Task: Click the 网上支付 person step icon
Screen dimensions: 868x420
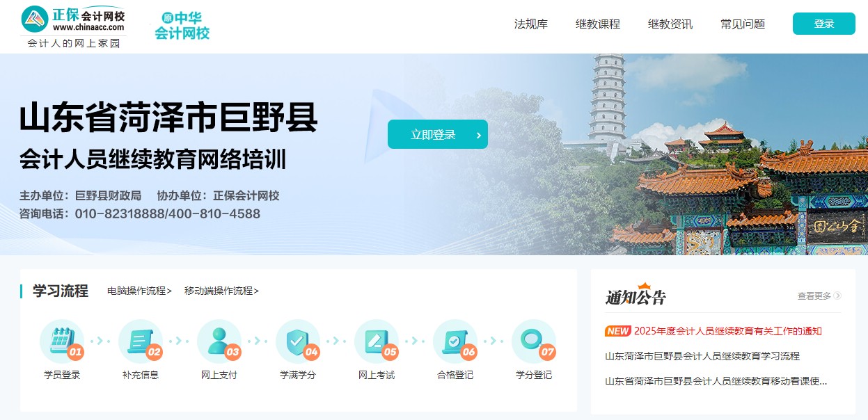Action: click(x=219, y=341)
